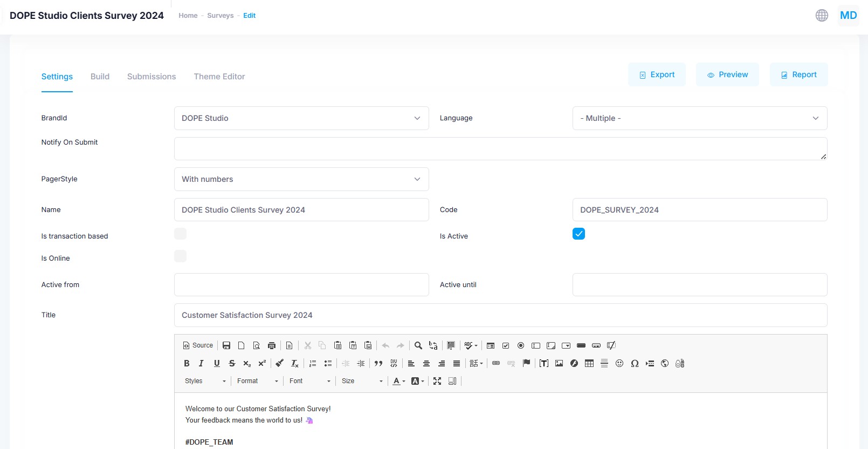
Task: Open the Text Color picker
Action: click(x=399, y=381)
